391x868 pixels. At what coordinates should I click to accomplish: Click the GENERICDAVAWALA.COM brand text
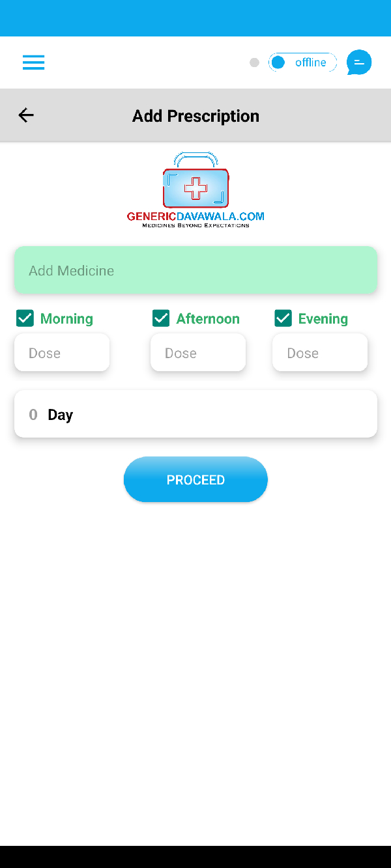click(x=195, y=217)
